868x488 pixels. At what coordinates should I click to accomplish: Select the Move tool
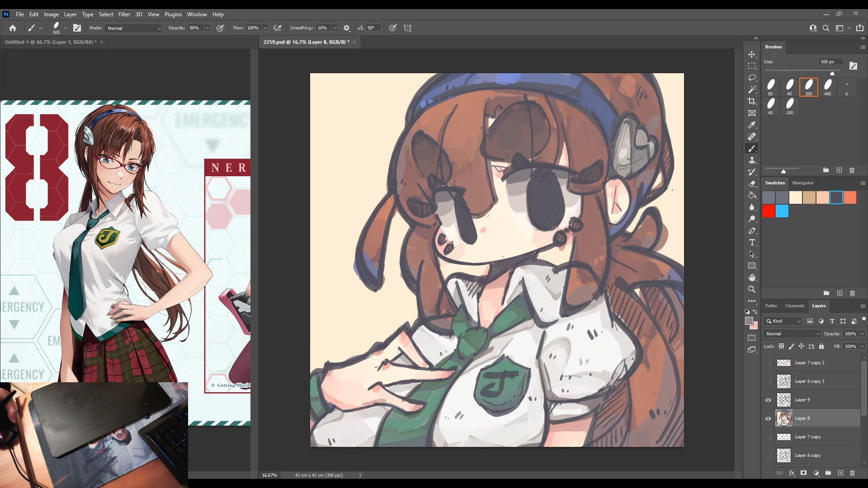point(752,54)
